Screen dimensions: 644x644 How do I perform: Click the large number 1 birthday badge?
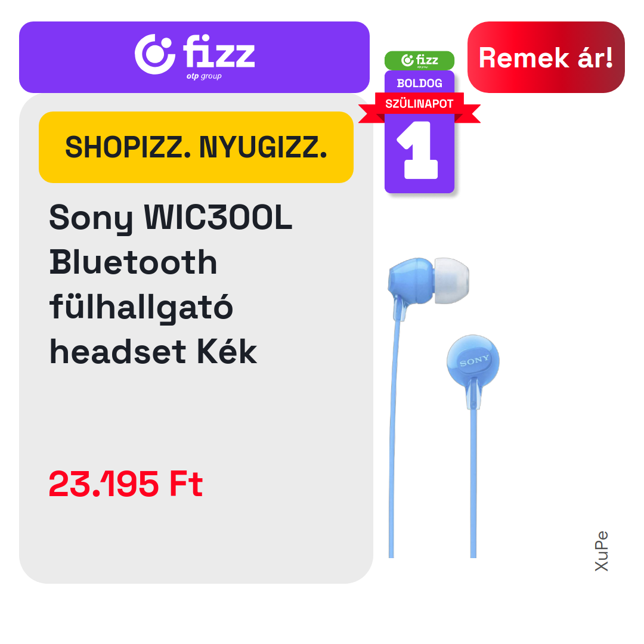pos(419,150)
